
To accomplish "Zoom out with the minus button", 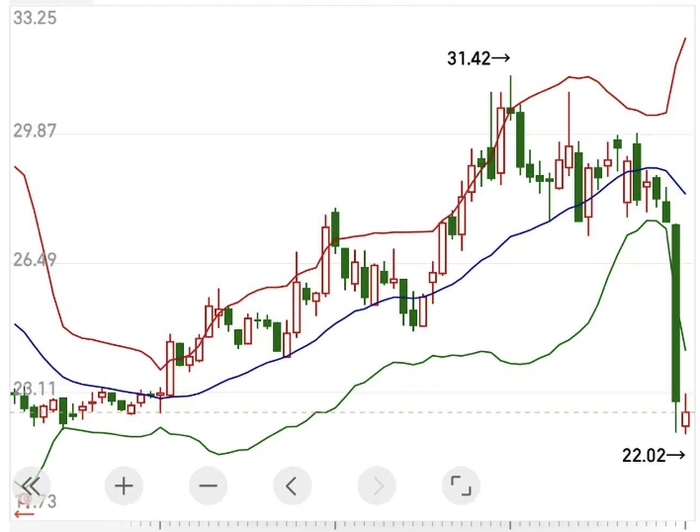I will click(208, 486).
